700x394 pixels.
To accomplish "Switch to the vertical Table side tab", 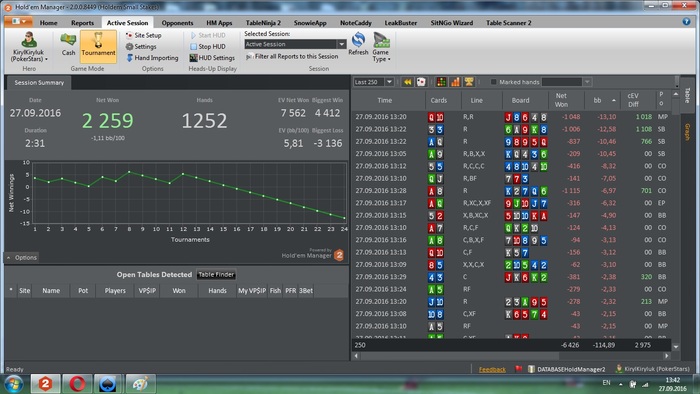I will 687,95.
